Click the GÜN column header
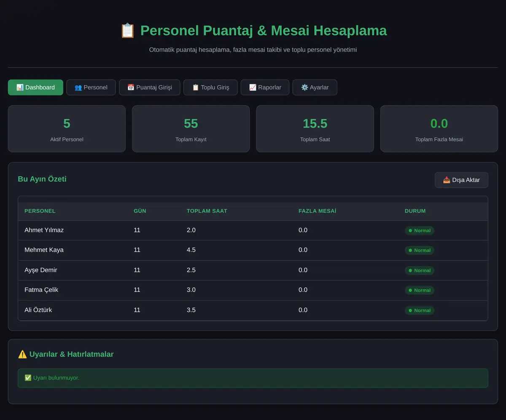The image size is (506, 420). pos(140,211)
